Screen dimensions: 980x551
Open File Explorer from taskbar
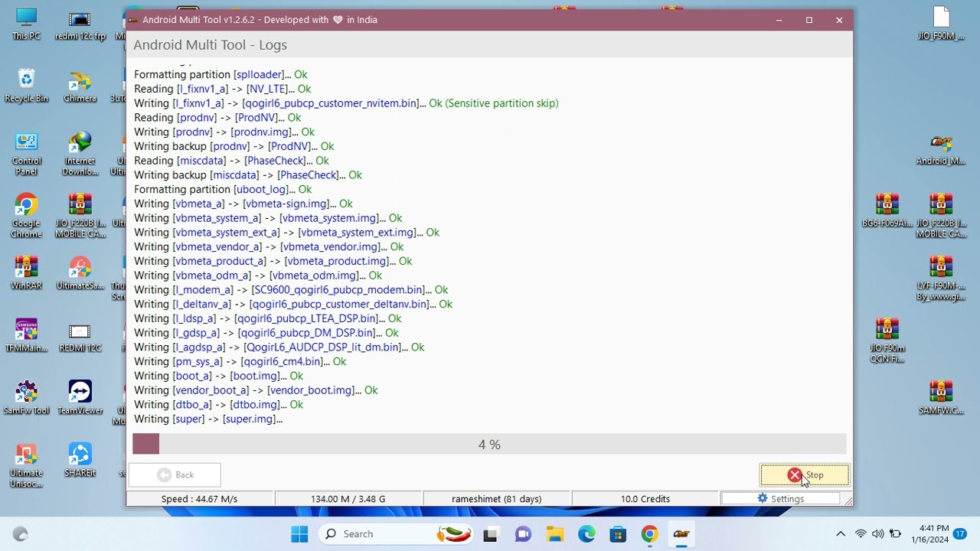pos(555,534)
